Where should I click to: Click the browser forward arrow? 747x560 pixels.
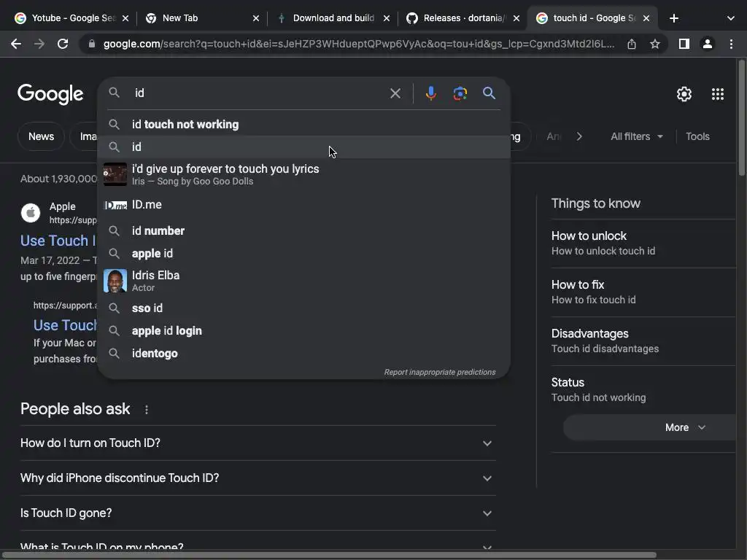coord(39,44)
